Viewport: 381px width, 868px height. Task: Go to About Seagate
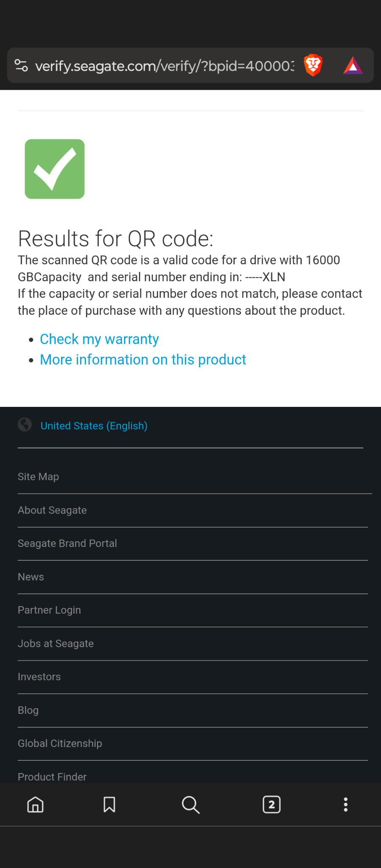tap(52, 510)
